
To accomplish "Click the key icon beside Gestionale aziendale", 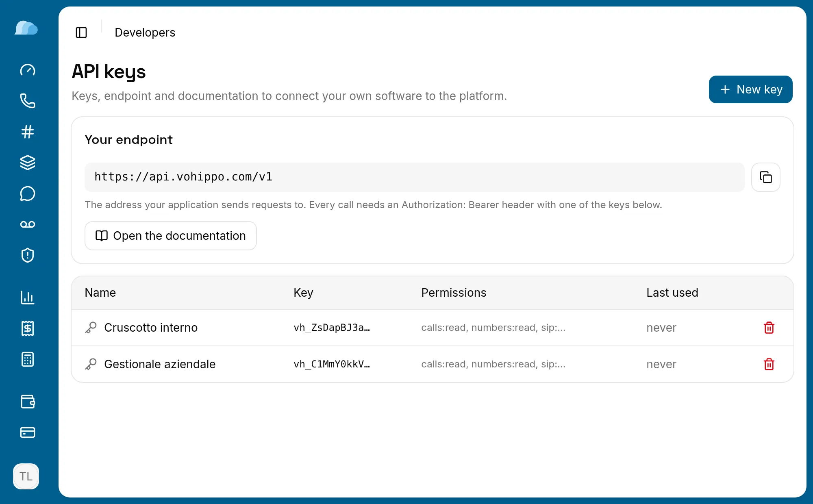I will (x=91, y=364).
